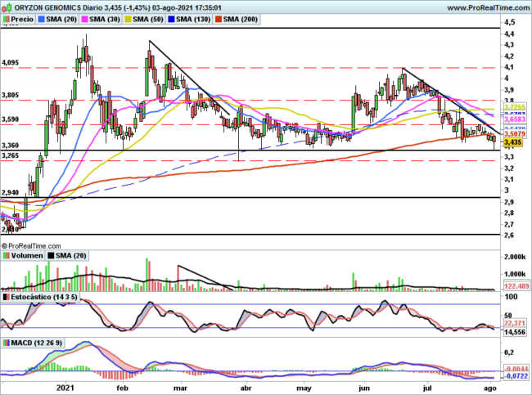Click the jul date axis label
532x395 pixels.
coord(427,388)
